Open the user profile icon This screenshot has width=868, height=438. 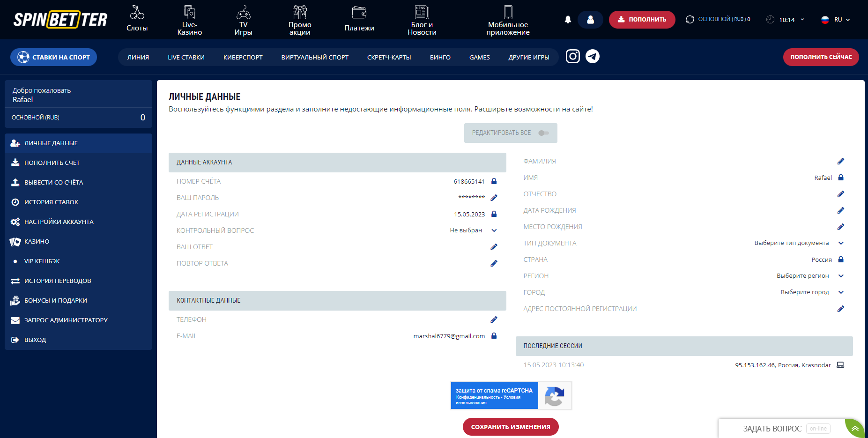click(590, 20)
